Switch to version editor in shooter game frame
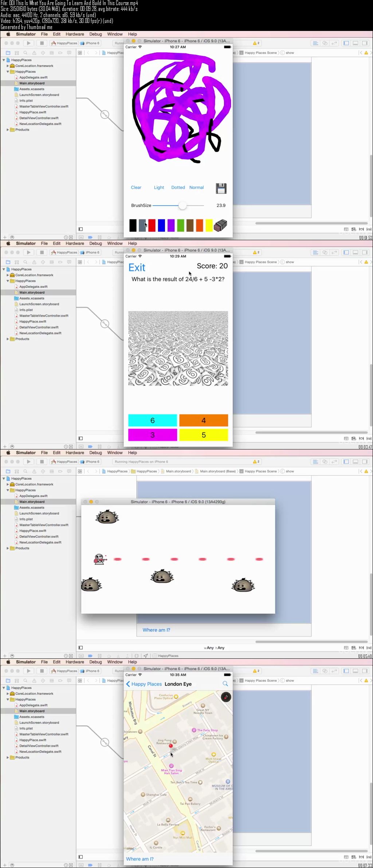373x868 pixels. click(x=334, y=461)
